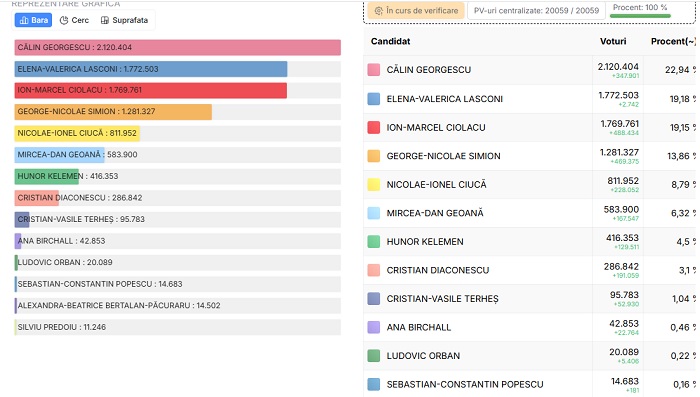Click the PV-uri centralizate counter badge
Image resolution: width=700 pixels, height=397 pixels.
tap(536, 11)
